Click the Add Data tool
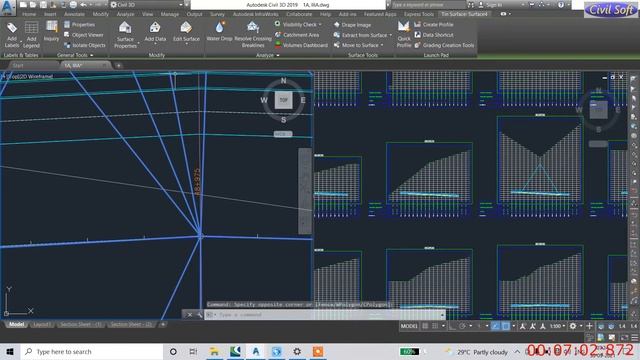The height and width of the screenshot is (360, 640). click(x=155, y=32)
